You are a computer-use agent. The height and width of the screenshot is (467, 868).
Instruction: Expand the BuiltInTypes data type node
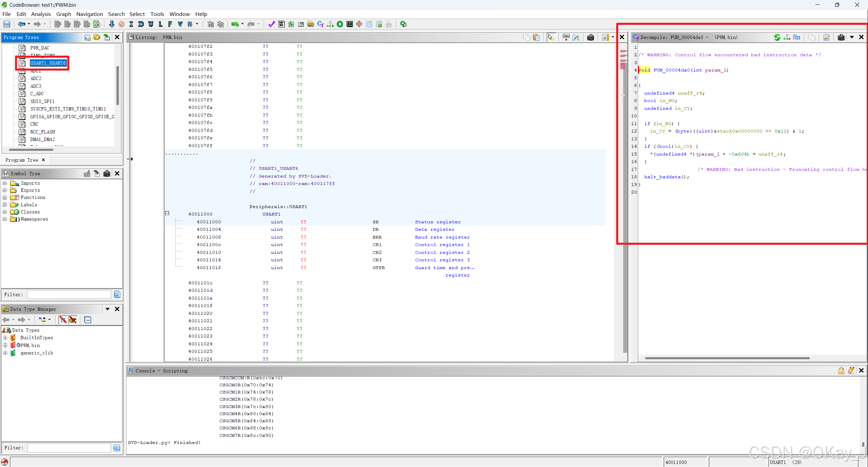point(5,338)
